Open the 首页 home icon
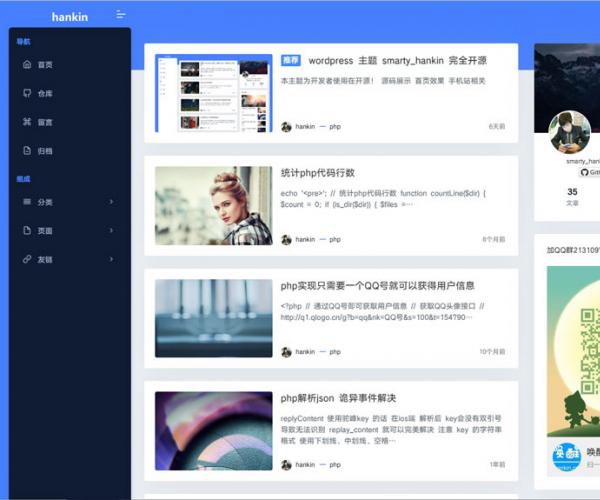Viewport: 600px width, 500px height. coord(27,64)
